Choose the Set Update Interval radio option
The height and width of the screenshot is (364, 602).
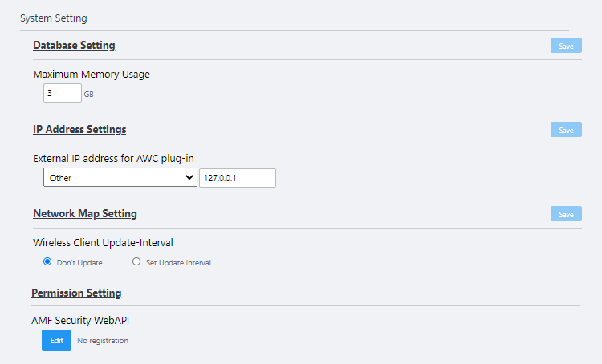[x=136, y=262]
